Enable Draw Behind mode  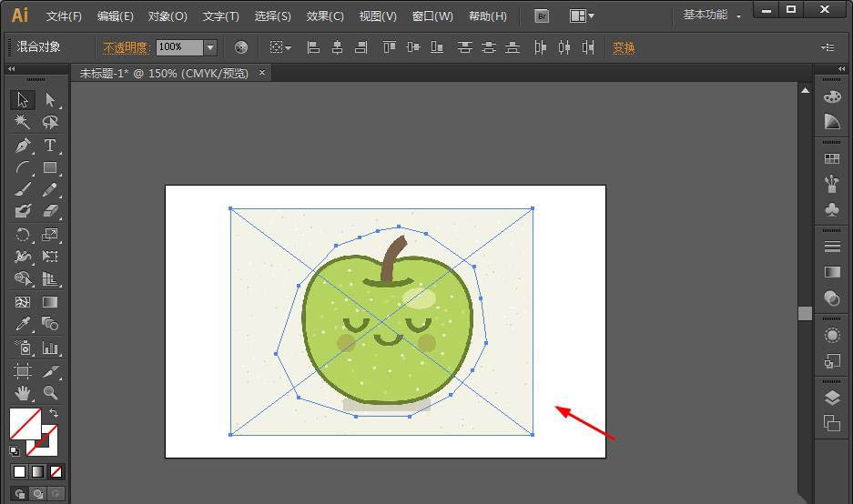pos(37,494)
